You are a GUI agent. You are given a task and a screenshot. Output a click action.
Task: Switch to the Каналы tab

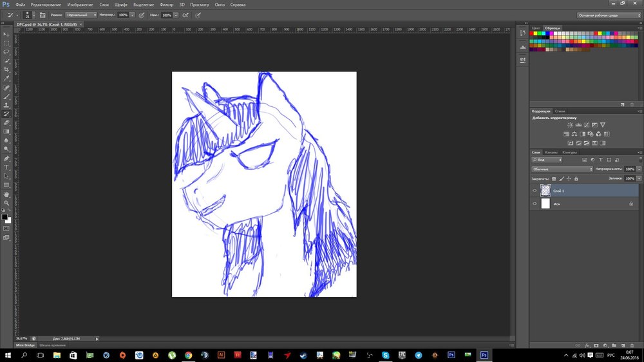point(551,153)
